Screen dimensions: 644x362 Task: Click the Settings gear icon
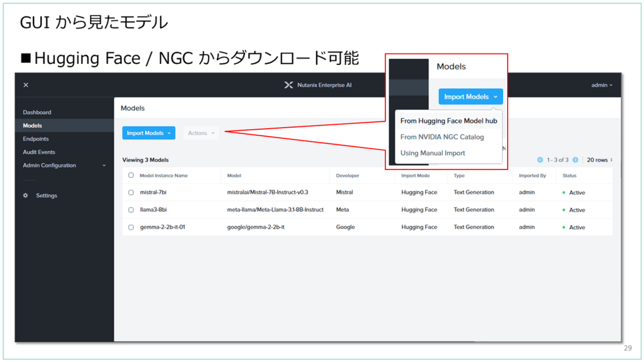[26, 196]
